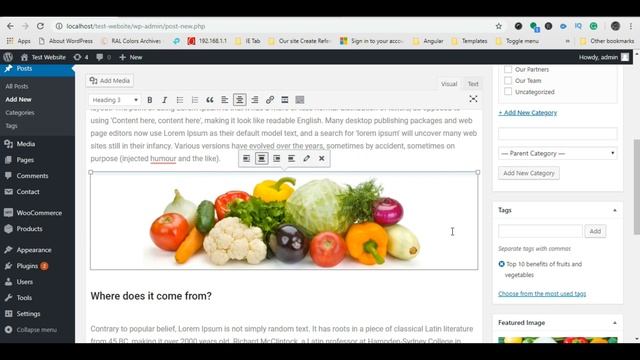Click the Add New Category button
The height and width of the screenshot is (360, 640).
(529, 173)
